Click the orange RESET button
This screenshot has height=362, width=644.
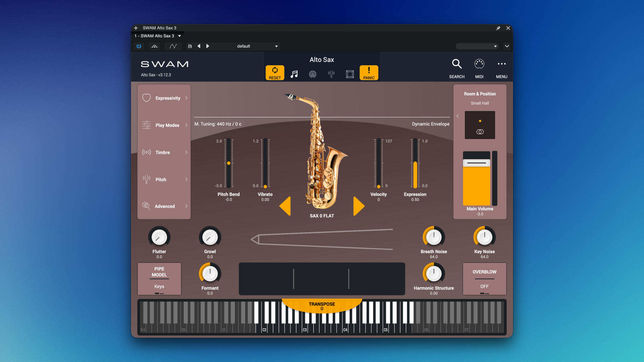[275, 73]
